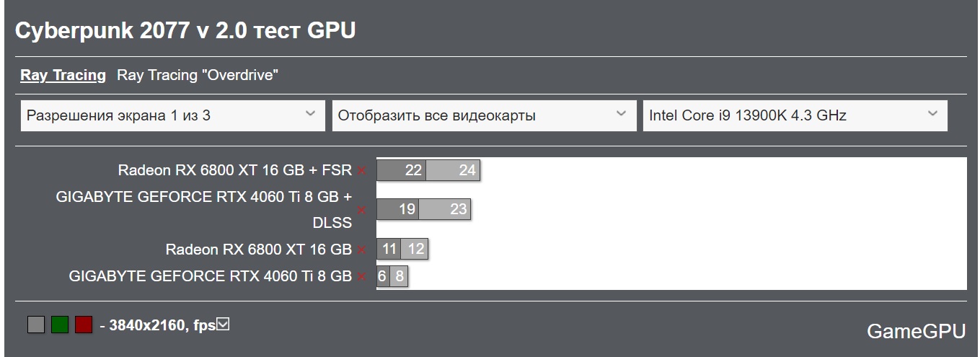
Task: Click the 12 fps bar for Radeon RX 6800 XT
Action: [x=415, y=250]
